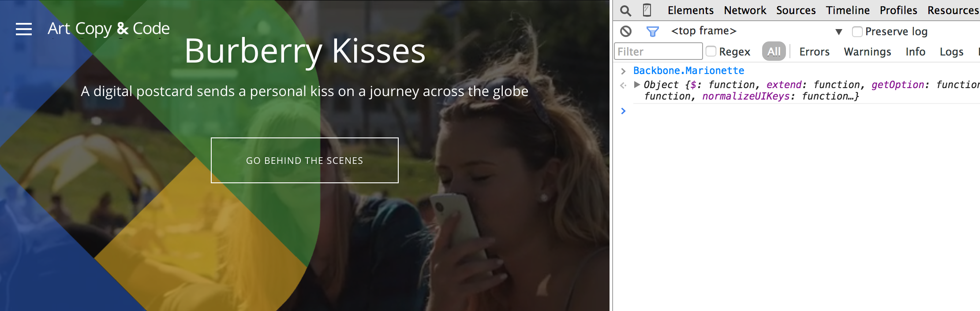Switch to the Elements tab
This screenshot has height=311, width=980.
[690, 10]
